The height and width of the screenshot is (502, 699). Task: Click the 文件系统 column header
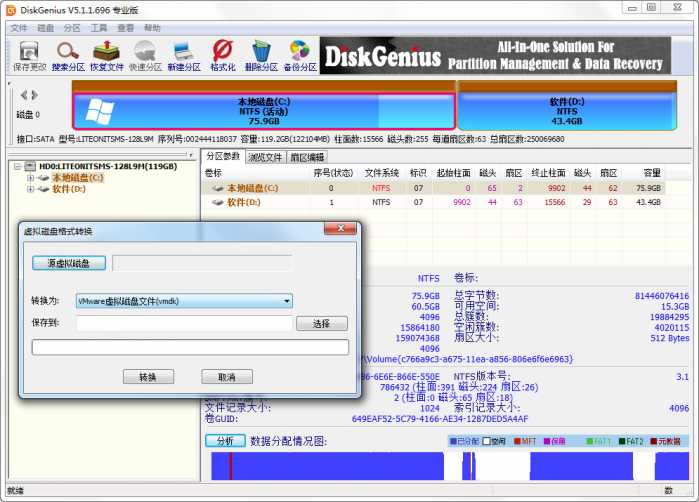pyautogui.click(x=382, y=173)
